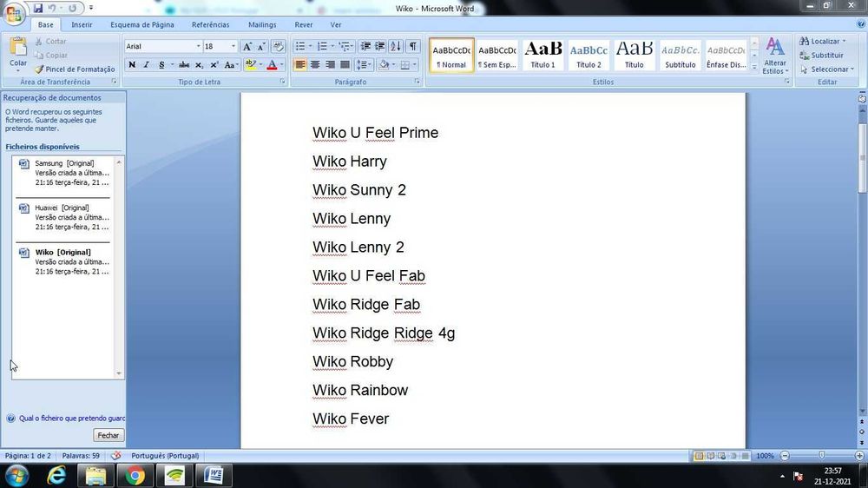Show paragraph marks pilcrow icon
Screen dimensions: 868x488
click(413, 47)
